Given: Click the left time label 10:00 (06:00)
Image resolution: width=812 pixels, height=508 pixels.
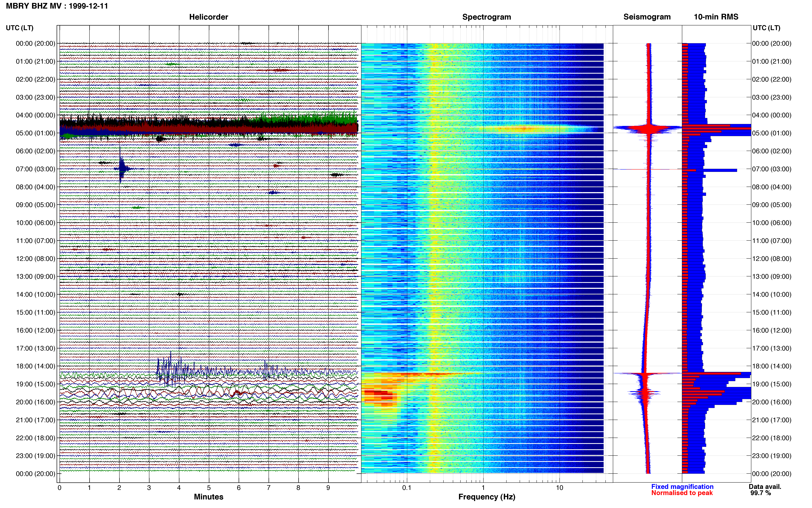Looking at the screenshot, I should [x=36, y=223].
